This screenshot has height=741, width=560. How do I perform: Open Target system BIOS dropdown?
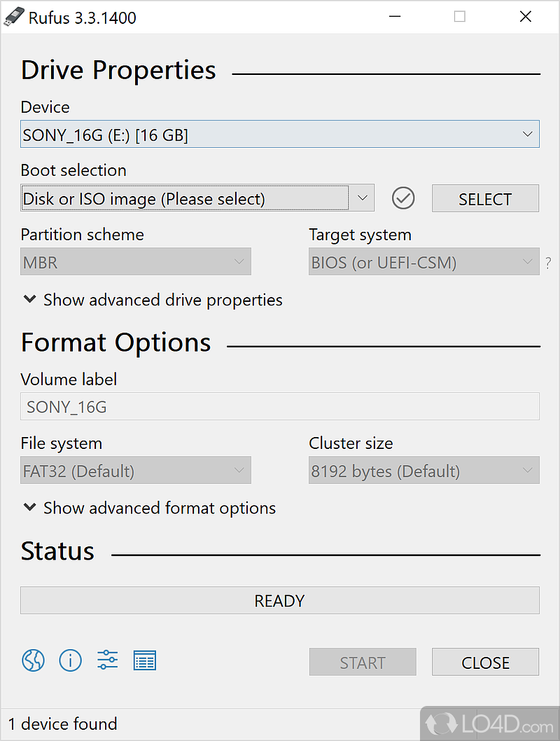423,262
